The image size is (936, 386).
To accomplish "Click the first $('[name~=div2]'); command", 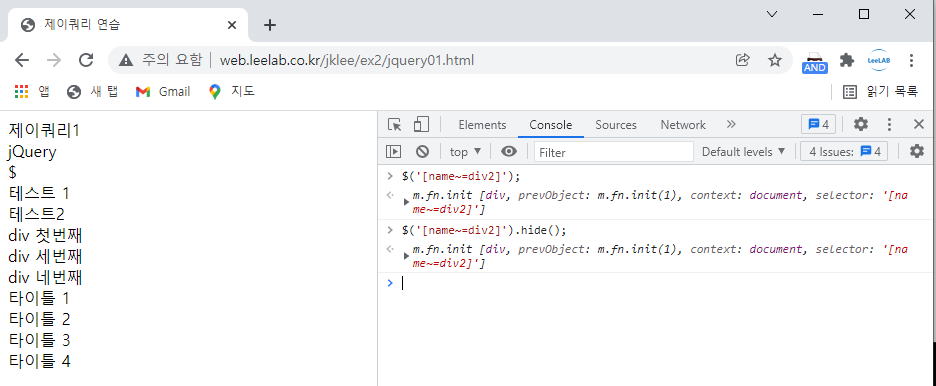I will [461, 176].
